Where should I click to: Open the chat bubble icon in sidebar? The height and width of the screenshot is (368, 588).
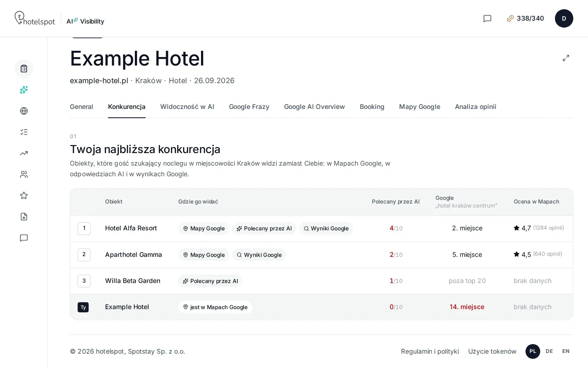point(24,238)
